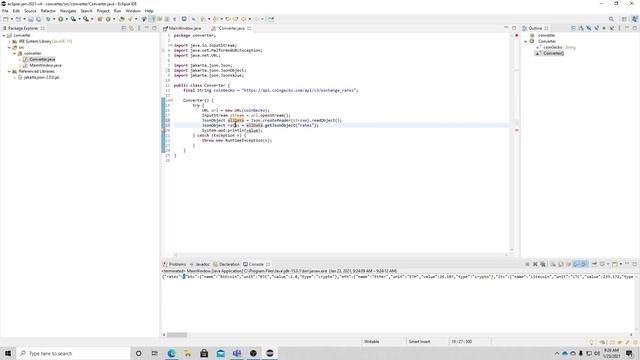The image size is (640, 360).
Task: Click the New Java Package icon
Action: pos(100,19)
